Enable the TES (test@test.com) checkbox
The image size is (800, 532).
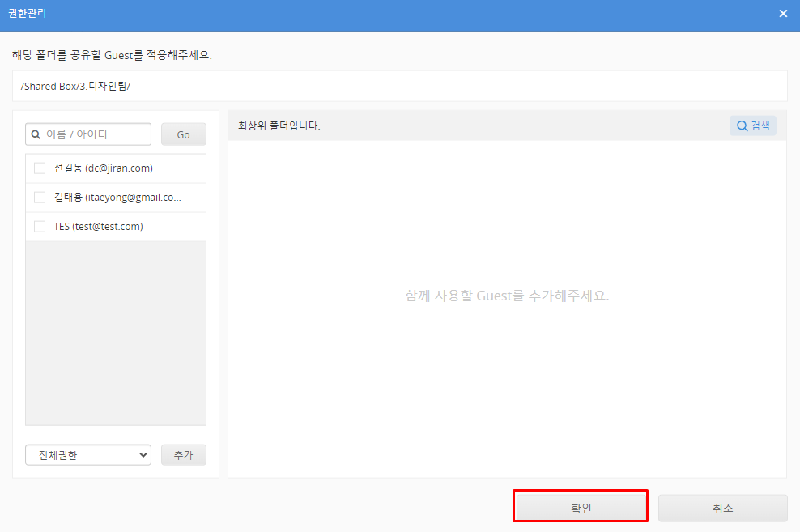point(40,227)
